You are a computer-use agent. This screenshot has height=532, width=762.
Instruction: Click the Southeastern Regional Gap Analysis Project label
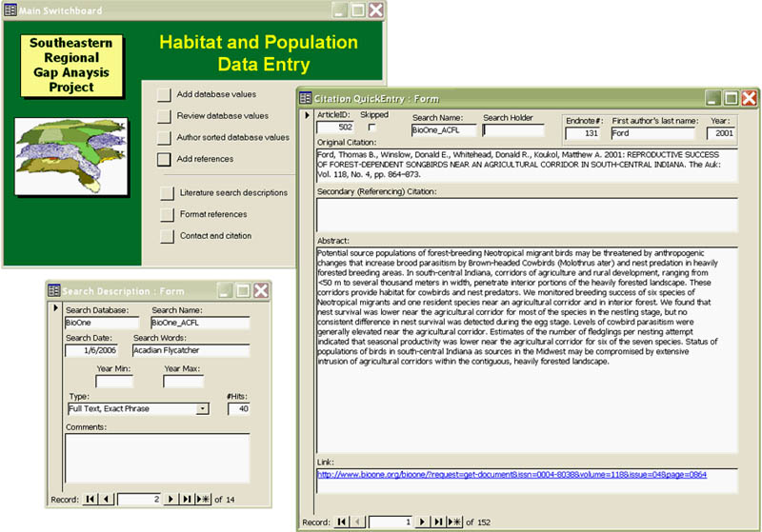point(71,65)
